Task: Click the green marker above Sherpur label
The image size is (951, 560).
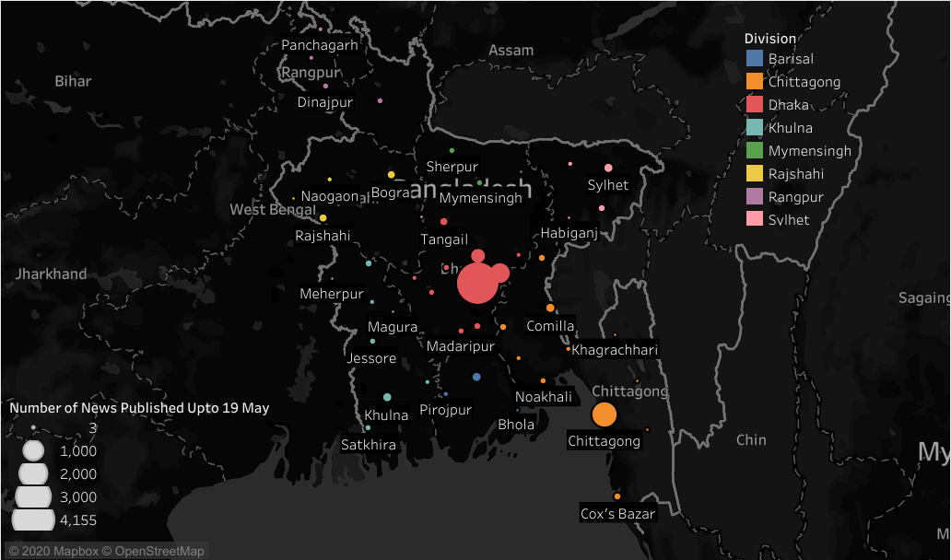Action: [452, 150]
